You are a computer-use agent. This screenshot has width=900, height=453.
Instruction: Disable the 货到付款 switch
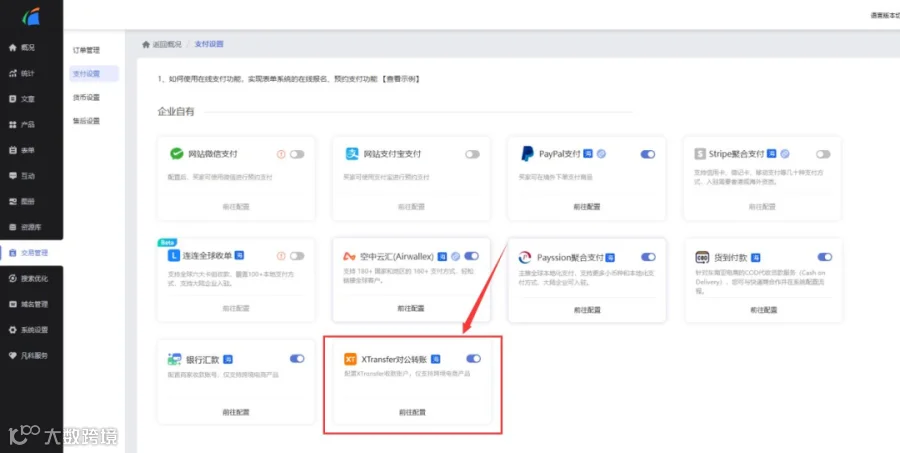825,257
